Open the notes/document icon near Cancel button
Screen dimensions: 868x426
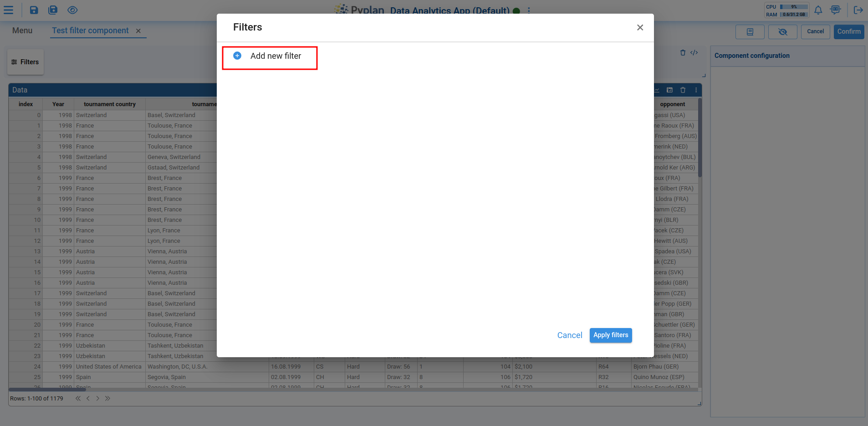click(749, 32)
